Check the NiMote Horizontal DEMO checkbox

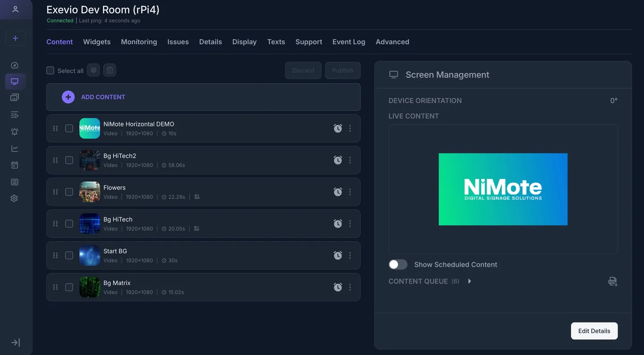69,128
